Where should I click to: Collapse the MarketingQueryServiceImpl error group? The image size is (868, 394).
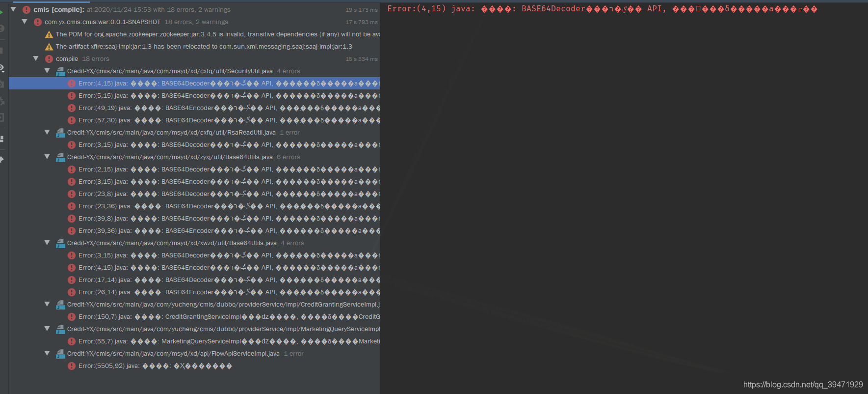coord(47,329)
